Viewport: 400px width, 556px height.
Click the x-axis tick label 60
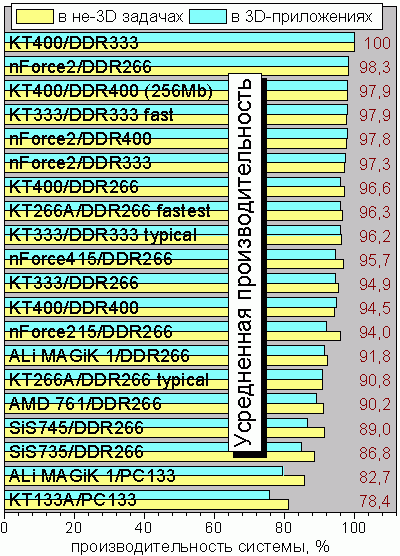click(x=214, y=527)
